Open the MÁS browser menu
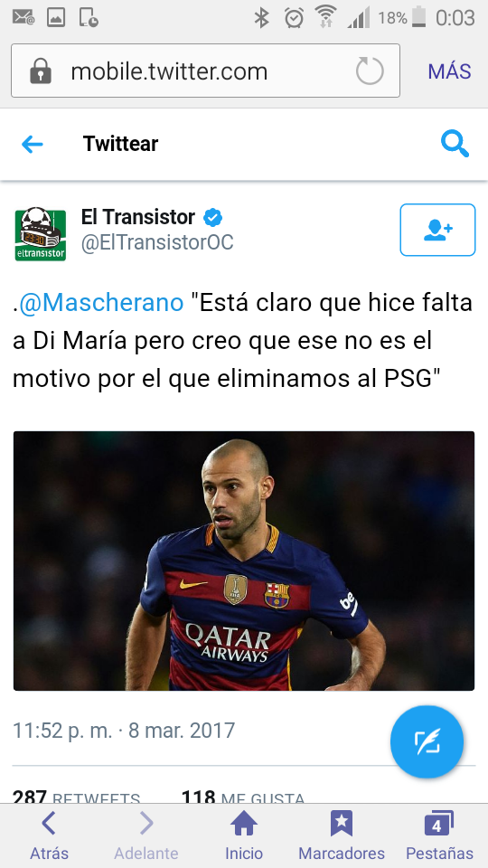Image resolution: width=488 pixels, height=868 pixels. point(449,71)
